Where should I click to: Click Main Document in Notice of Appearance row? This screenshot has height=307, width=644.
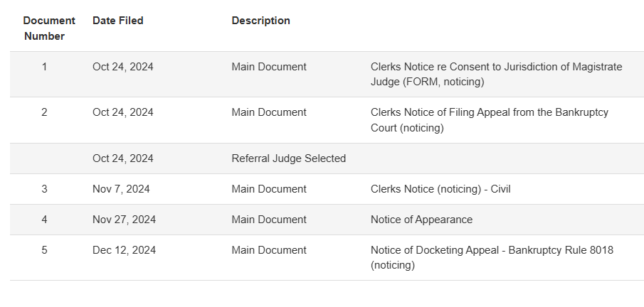269,220
